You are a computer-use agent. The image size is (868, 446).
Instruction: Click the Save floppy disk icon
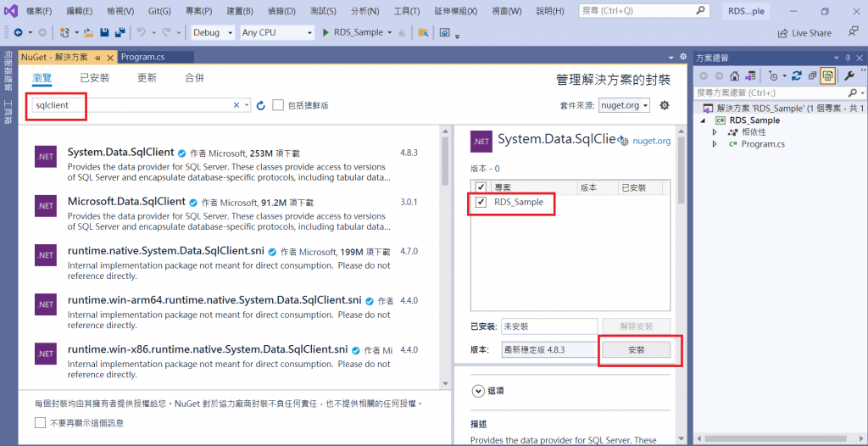(x=104, y=33)
